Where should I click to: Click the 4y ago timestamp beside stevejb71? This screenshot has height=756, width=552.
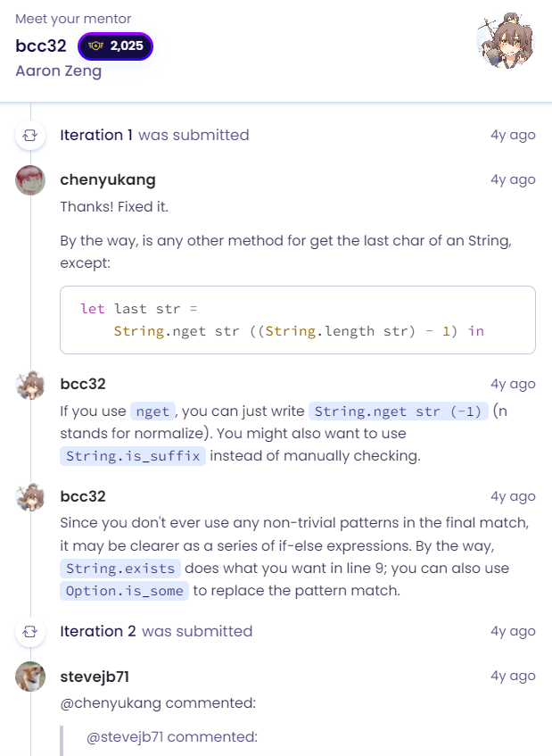[513, 676]
